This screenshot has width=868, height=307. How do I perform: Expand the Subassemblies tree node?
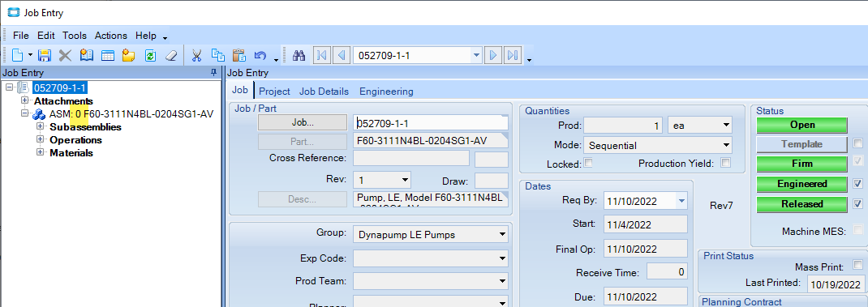pyautogui.click(x=41, y=126)
